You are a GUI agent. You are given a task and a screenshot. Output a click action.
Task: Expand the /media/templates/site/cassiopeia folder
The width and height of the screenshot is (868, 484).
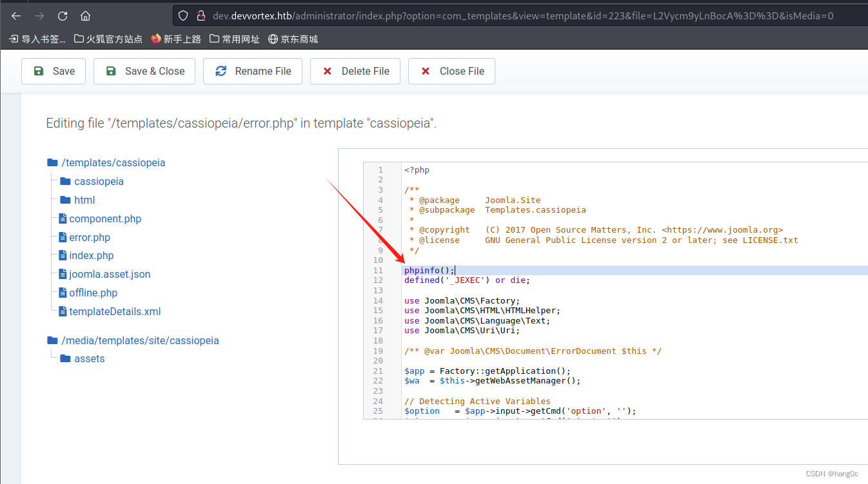(133, 340)
